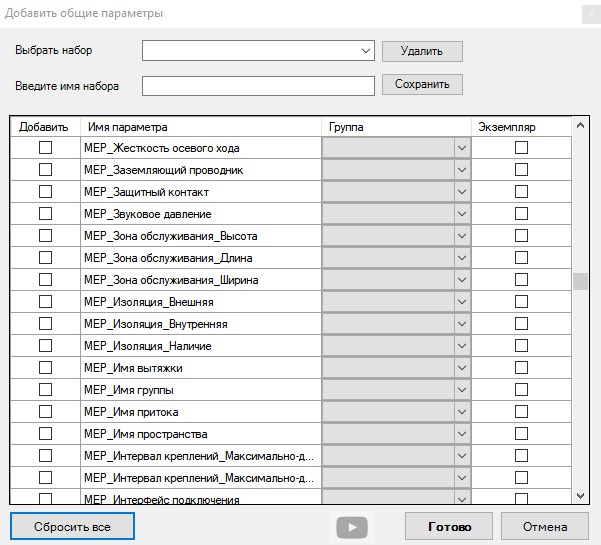601x545 pixels.
Task: Toggle Экземпляр checkbox for МЕР_Имя вытяжки
Action: click(521, 368)
